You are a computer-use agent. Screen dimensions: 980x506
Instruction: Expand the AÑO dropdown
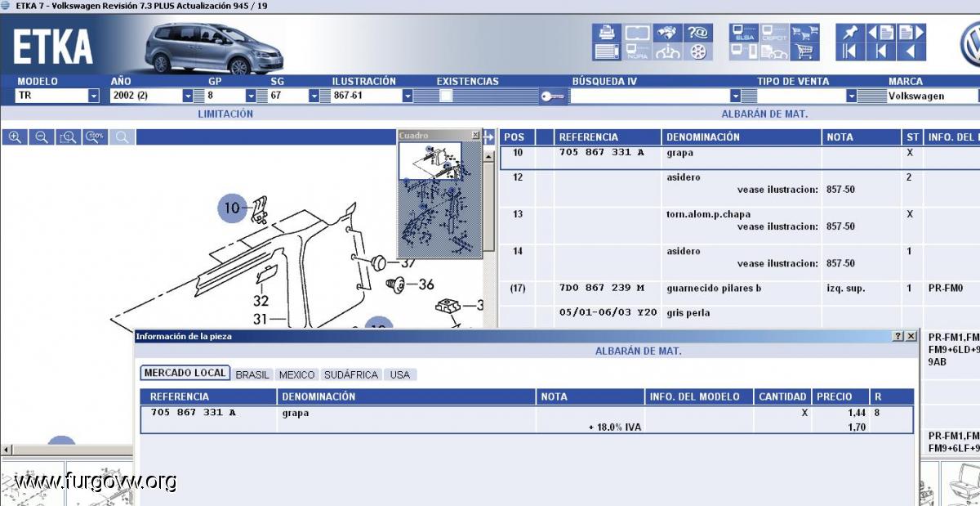pyautogui.click(x=187, y=96)
